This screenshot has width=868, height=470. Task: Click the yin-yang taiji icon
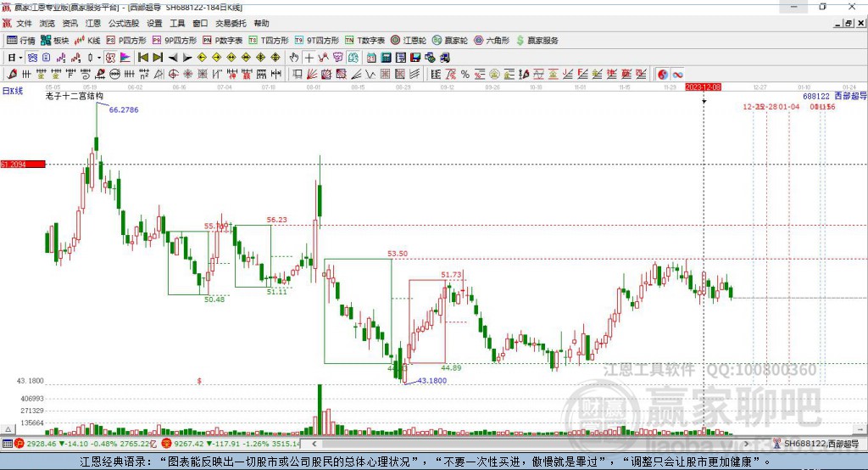663,75
